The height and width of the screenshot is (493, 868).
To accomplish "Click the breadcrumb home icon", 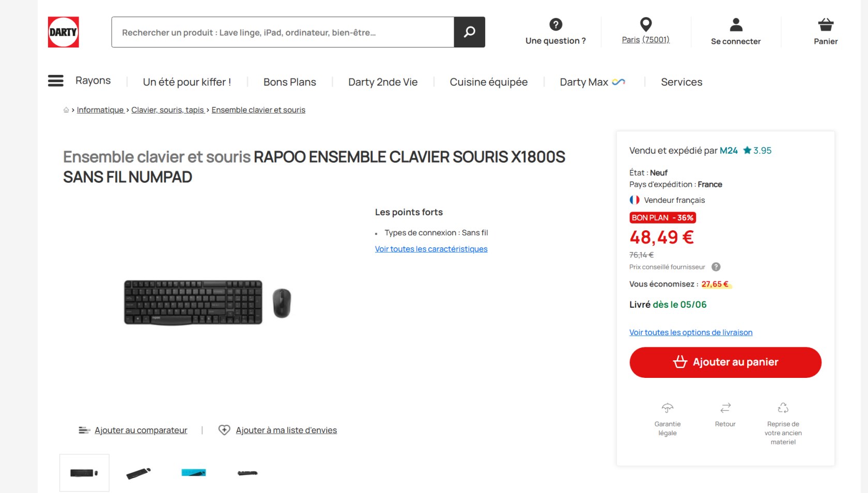I will (66, 110).
